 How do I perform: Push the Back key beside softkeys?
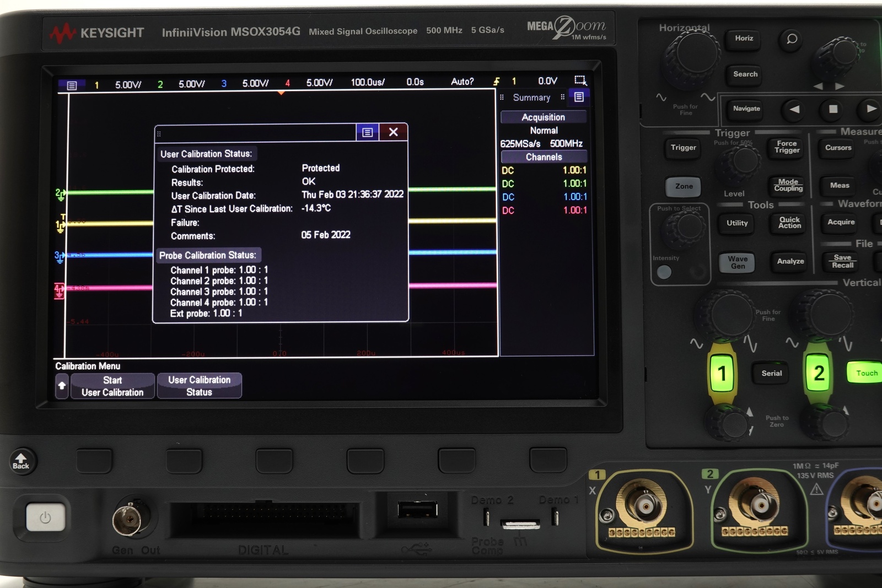pos(21,461)
